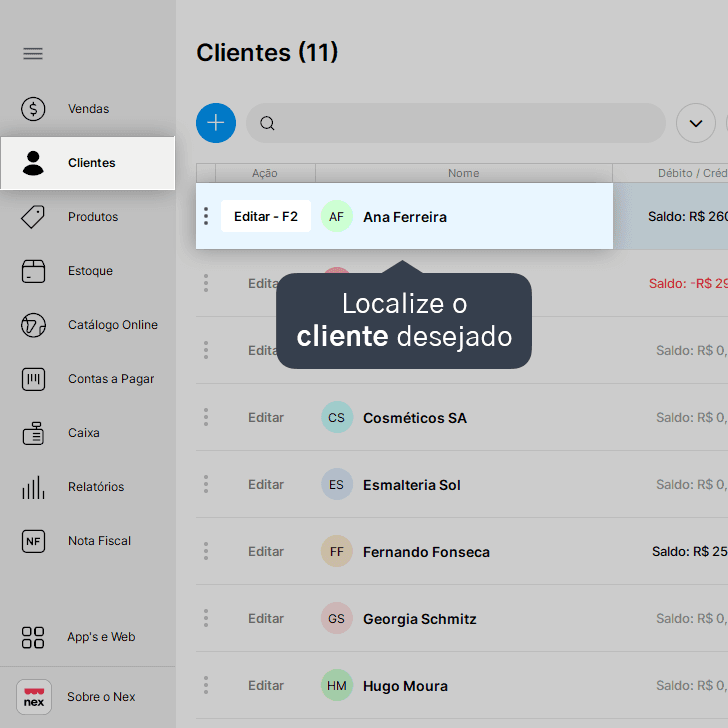Open Catálogo Online section
Screen dimensions: 728x728
coord(113,325)
